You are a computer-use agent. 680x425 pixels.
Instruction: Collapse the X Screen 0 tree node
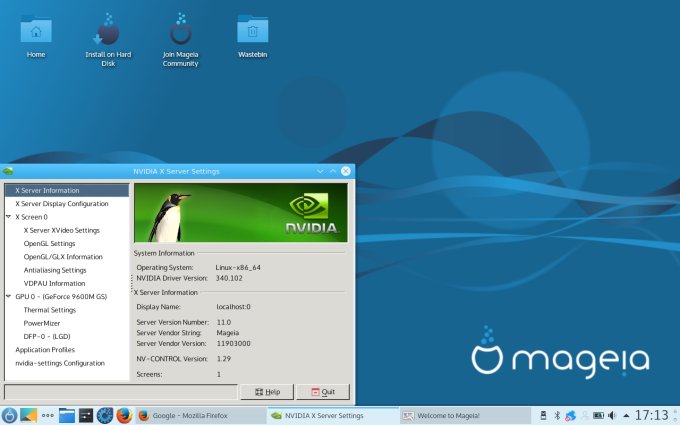[x=8, y=216]
